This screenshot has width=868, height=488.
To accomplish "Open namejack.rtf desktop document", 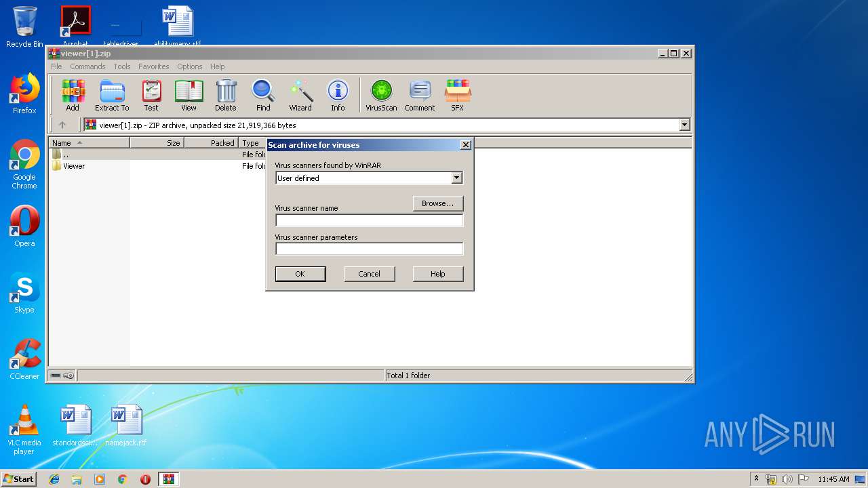I will [x=126, y=426].
